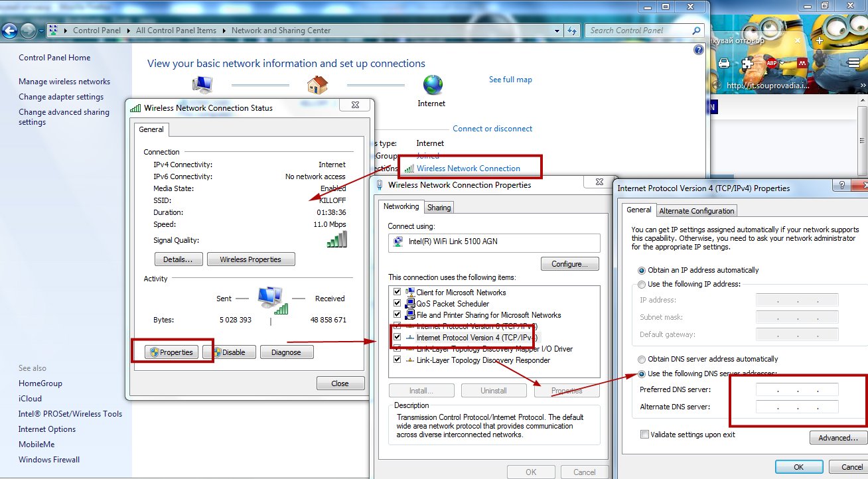868x479 pixels.
Task: Select Obtain DNS server address automatically
Action: 642,359
